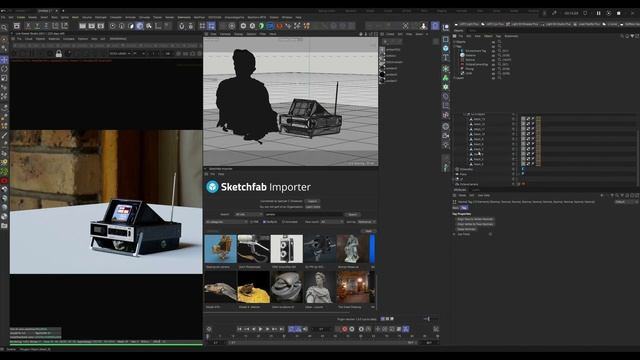Click the Sketchfab search text field
The image size is (640, 360).
point(304,214)
